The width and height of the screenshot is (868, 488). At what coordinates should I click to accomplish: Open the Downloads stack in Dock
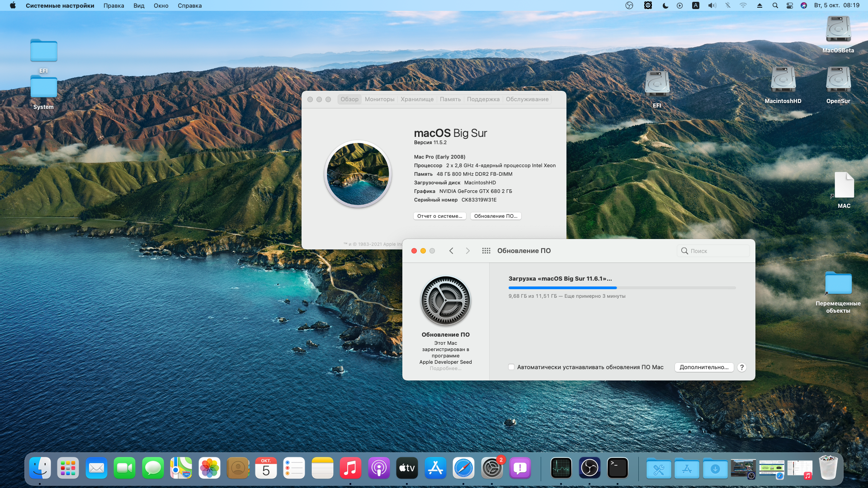click(x=715, y=469)
